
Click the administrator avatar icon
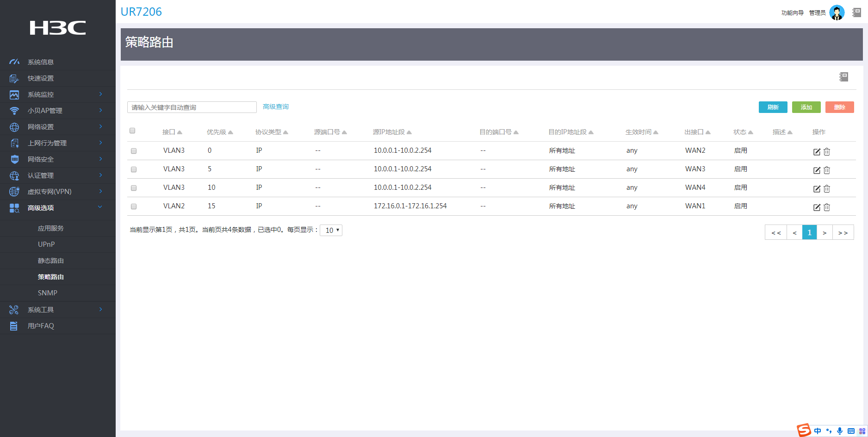tap(837, 12)
